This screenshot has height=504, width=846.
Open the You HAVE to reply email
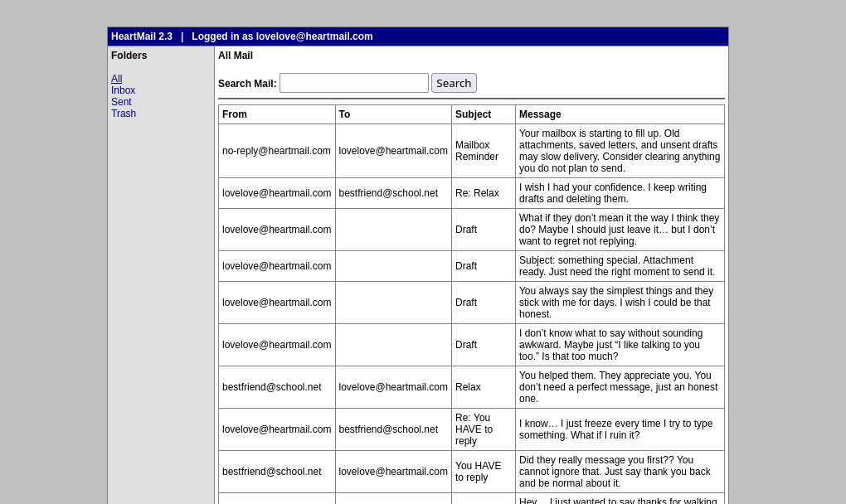tap(479, 472)
